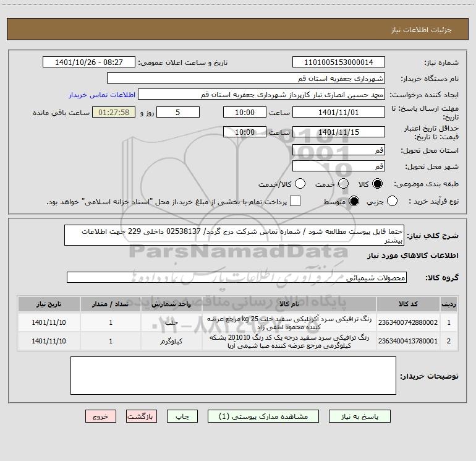Click پاسخ به نیاز button
The height and width of the screenshot is (461, 476).
tap(359, 416)
